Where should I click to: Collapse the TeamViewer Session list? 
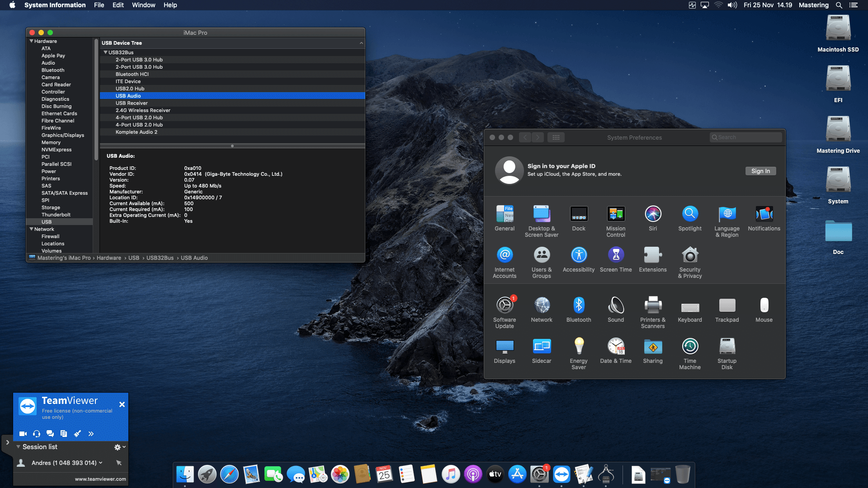pos(19,447)
